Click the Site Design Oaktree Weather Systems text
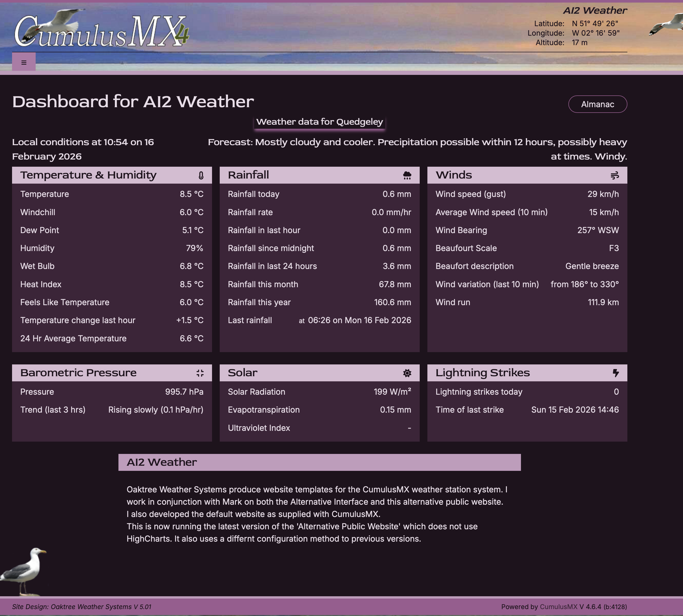 coord(82,607)
